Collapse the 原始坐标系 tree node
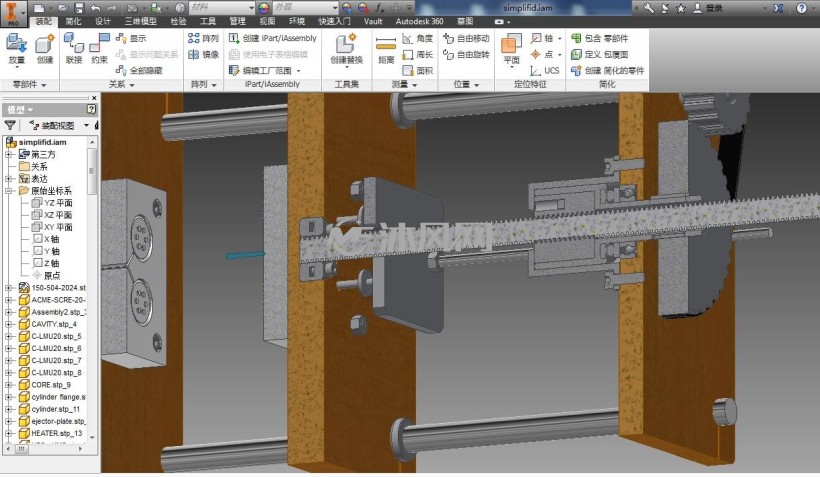The width and height of the screenshot is (820, 477). click(x=8, y=191)
